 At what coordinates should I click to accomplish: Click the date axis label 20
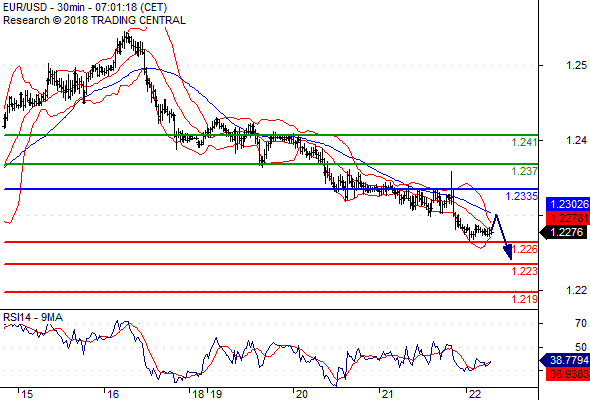tap(302, 394)
